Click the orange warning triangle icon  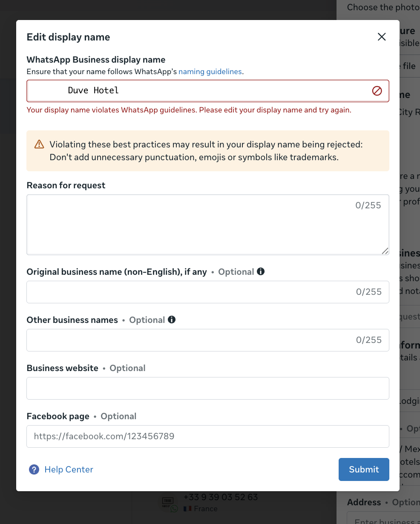coord(39,144)
